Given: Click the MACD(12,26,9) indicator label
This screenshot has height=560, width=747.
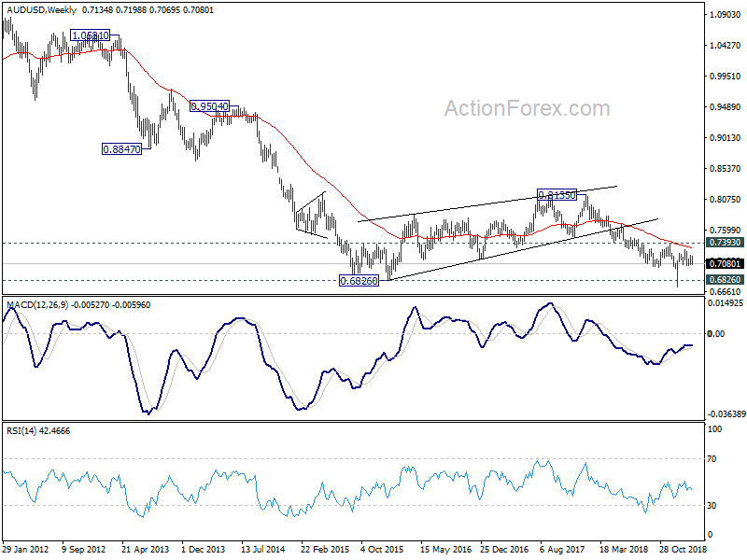Looking at the screenshot, I should pyautogui.click(x=37, y=305).
